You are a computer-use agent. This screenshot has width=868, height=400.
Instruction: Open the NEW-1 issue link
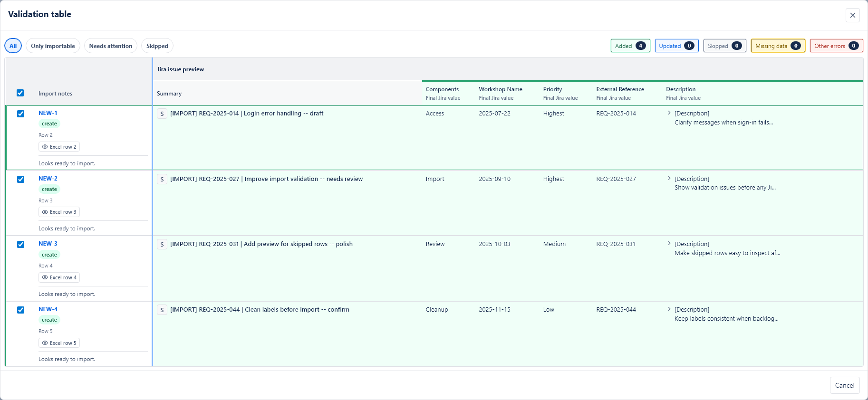48,113
